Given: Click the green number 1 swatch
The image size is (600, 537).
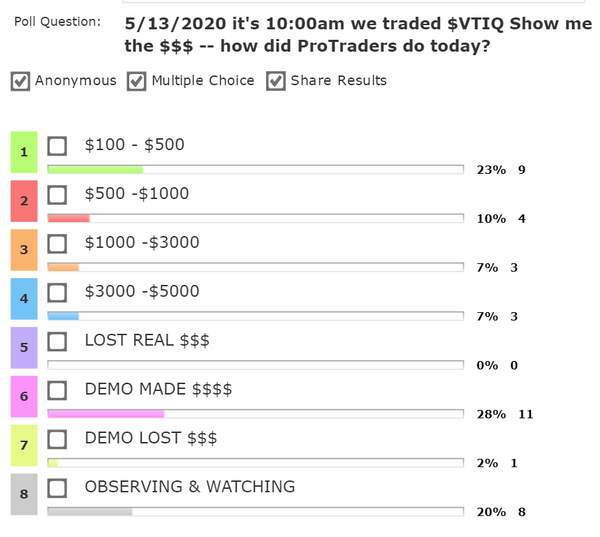Looking at the screenshot, I should pos(23,152).
